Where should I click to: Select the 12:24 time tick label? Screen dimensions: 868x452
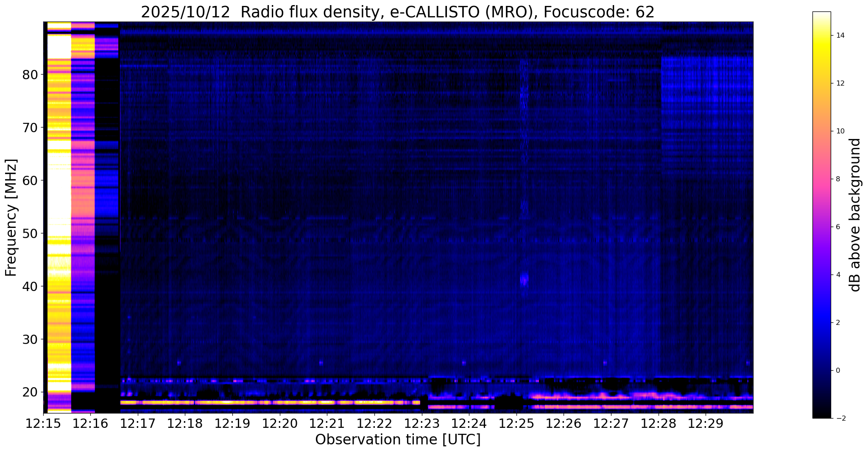coord(469,423)
